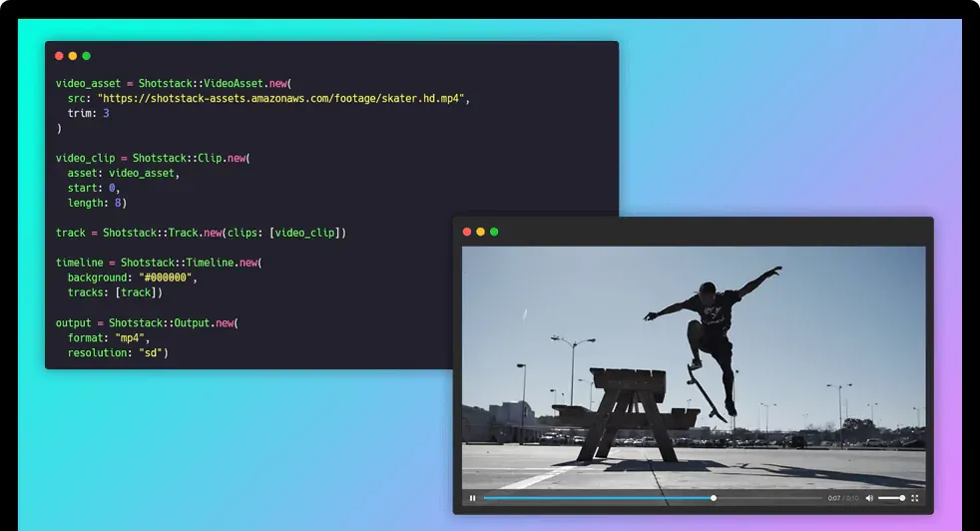Maximize the video player window with green dot
The height and width of the screenshot is (531, 980).
coord(494,232)
